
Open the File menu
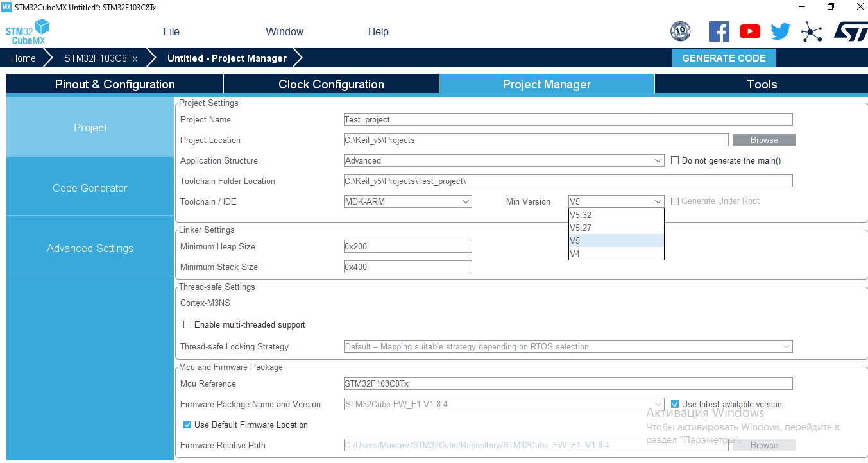[x=171, y=32]
